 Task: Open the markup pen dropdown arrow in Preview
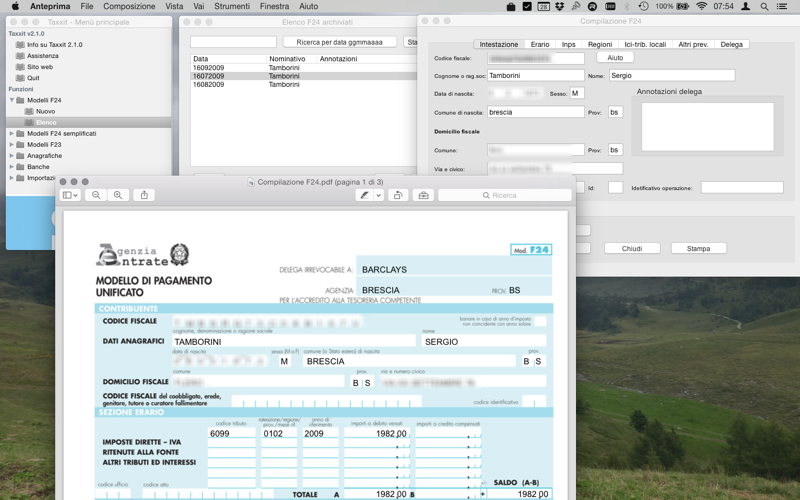click(x=379, y=195)
